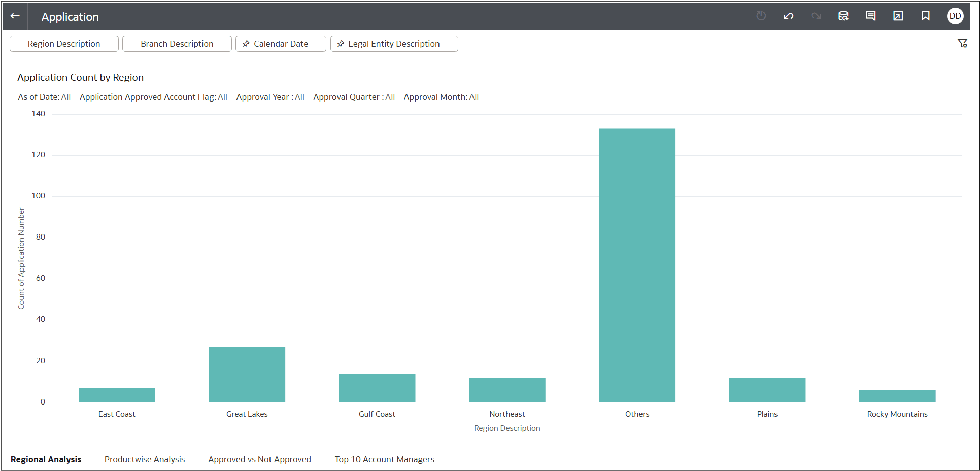Screen dimensions: 980x471
Task: Open the DD user profile avatar
Action: [x=955, y=16]
